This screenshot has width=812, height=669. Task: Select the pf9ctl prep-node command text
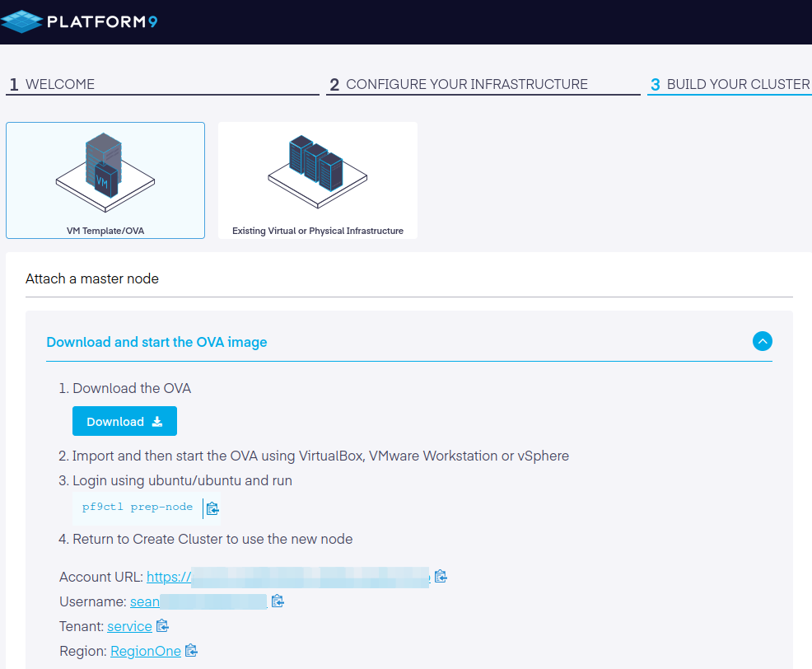coord(138,507)
